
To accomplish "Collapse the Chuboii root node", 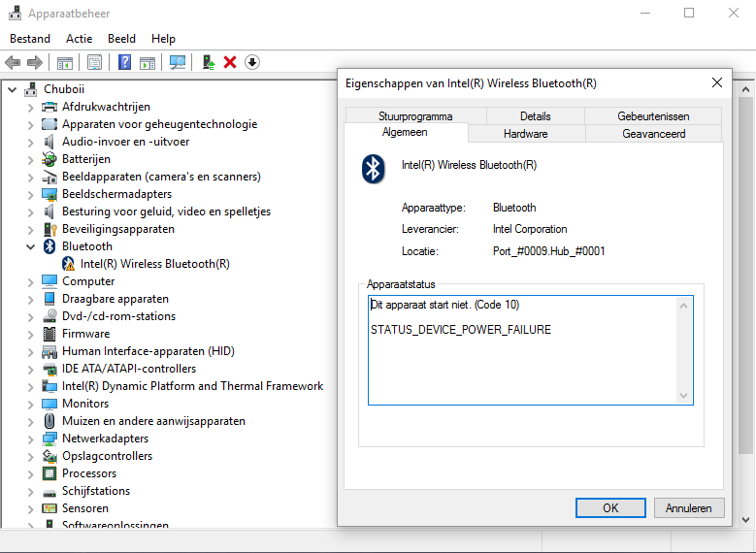I will (13, 89).
